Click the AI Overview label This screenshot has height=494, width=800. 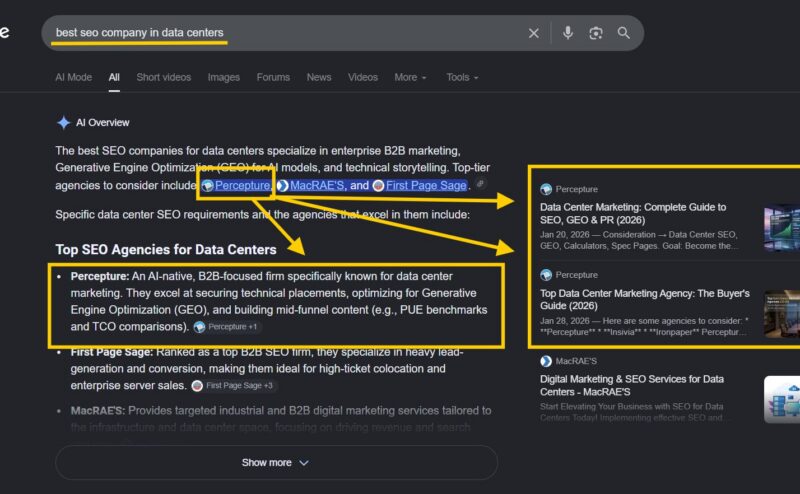(103, 122)
